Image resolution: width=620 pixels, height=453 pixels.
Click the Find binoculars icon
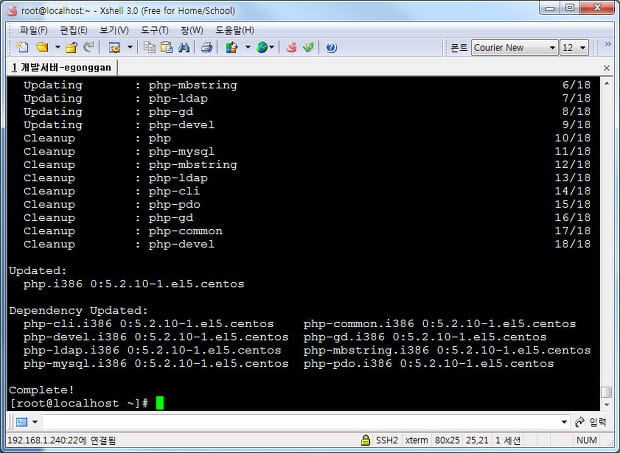click(x=184, y=47)
